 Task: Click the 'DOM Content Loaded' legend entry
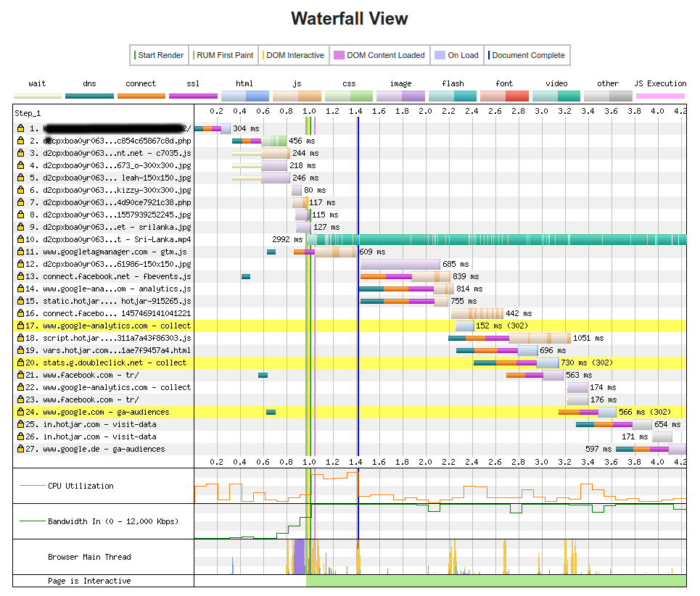point(379,55)
